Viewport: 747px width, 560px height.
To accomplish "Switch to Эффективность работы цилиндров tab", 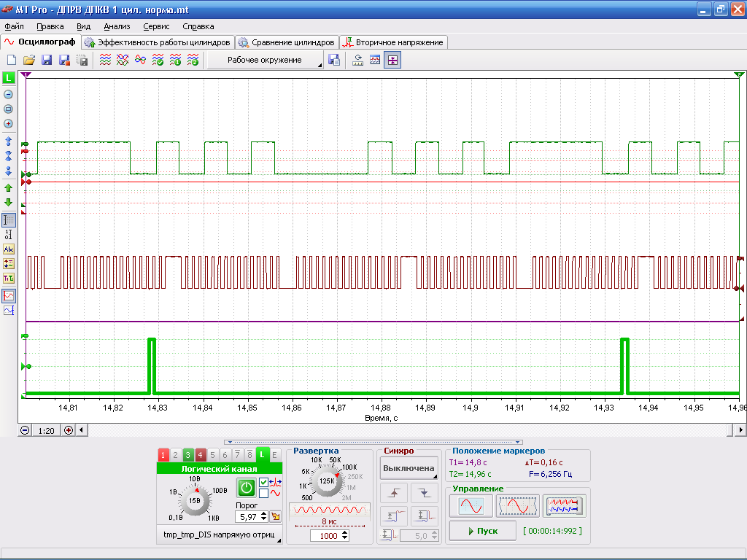I will (x=158, y=42).
